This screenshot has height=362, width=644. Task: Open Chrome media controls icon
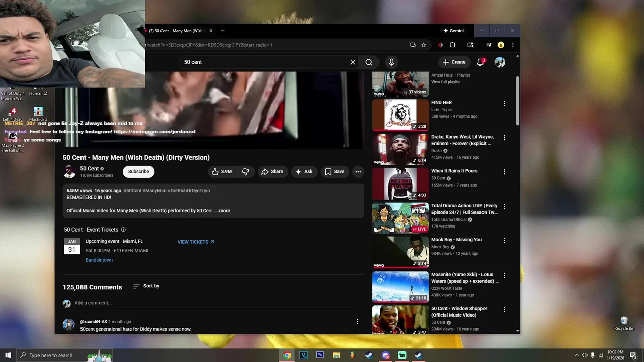(x=488, y=45)
